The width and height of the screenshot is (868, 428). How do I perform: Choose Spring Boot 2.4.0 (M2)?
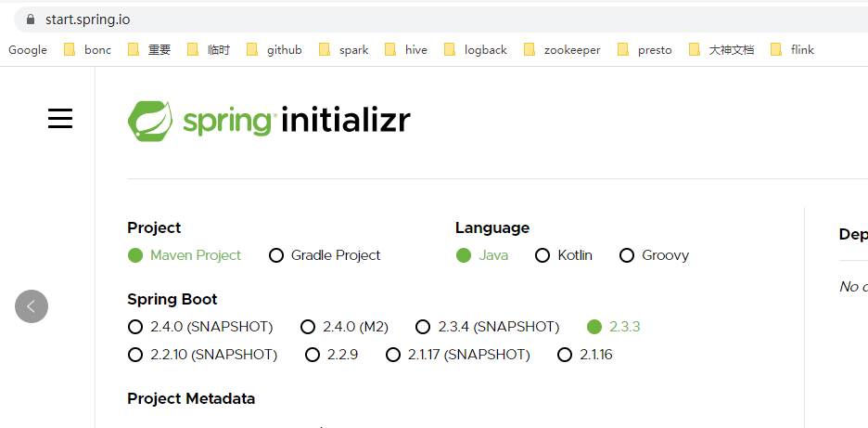344,327
